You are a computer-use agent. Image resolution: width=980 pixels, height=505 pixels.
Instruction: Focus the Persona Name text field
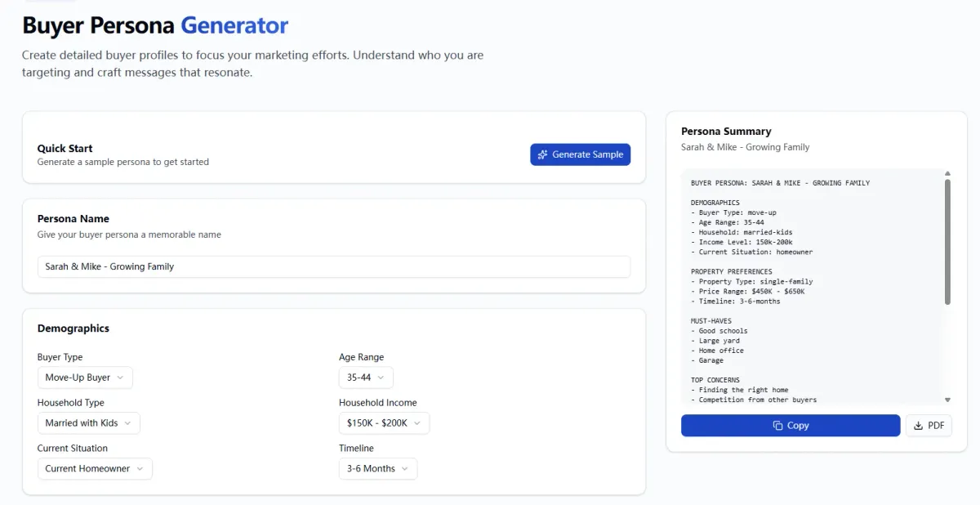pos(333,266)
